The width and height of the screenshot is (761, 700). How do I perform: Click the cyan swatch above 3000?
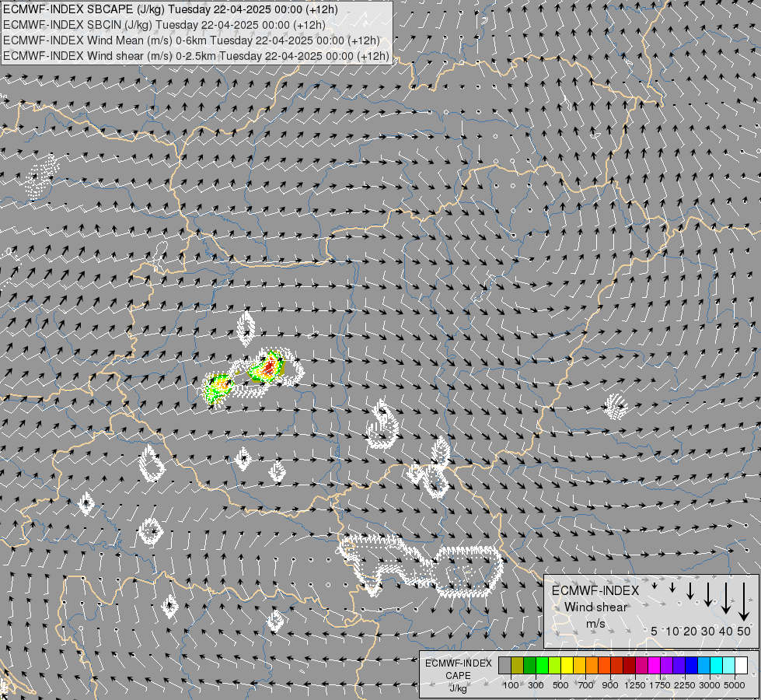(x=717, y=665)
